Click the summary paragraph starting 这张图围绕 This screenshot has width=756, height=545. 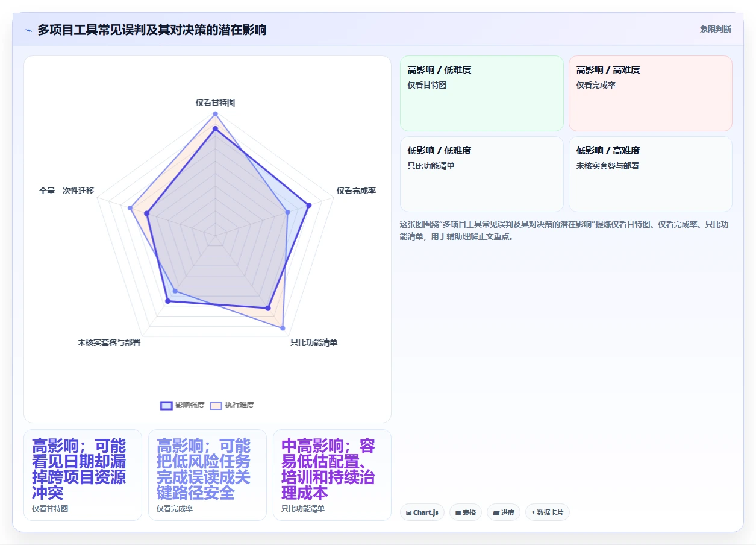[x=564, y=230]
